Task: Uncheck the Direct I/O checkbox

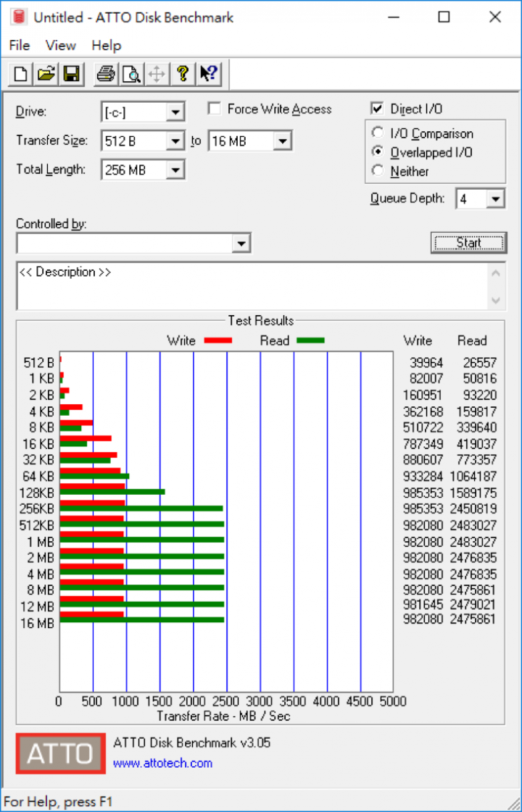Action: [x=377, y=109]
